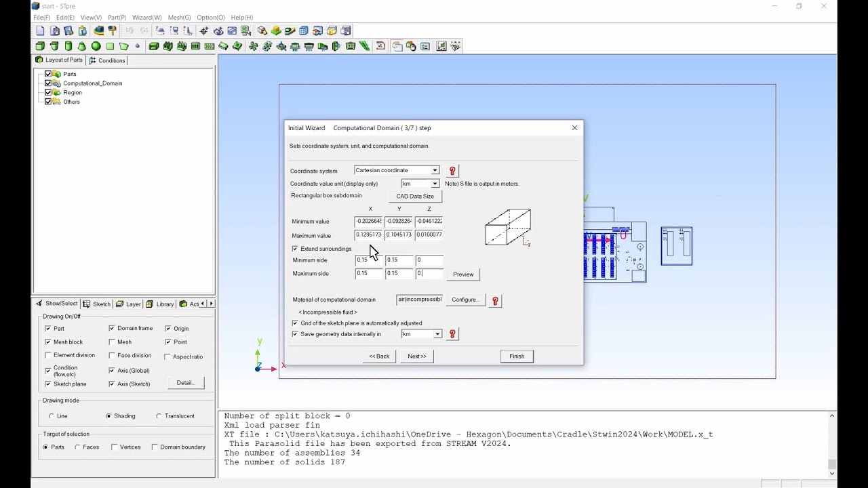Select the green cuboid primitive tool
Screen dimensions: 868x488
point(40,46)
